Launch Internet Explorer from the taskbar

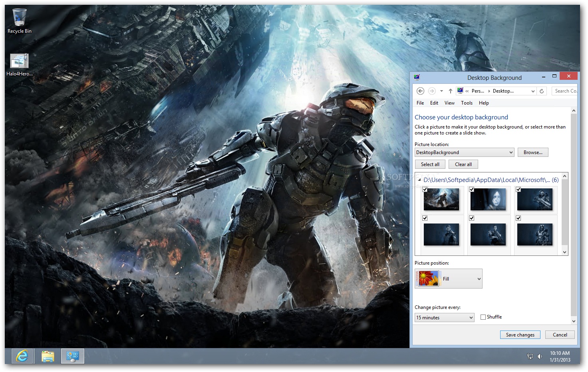pos(22,356)
